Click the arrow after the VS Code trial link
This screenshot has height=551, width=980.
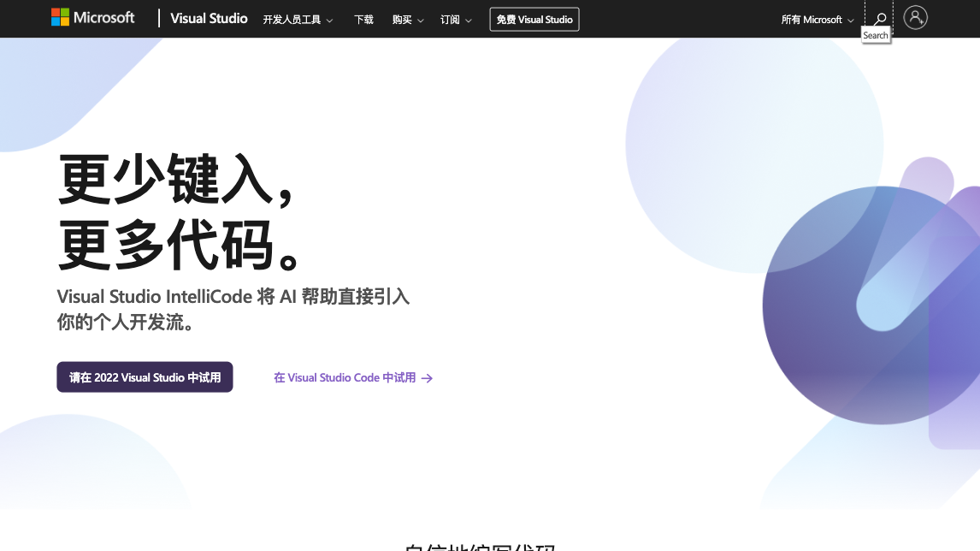pos(428,378)
